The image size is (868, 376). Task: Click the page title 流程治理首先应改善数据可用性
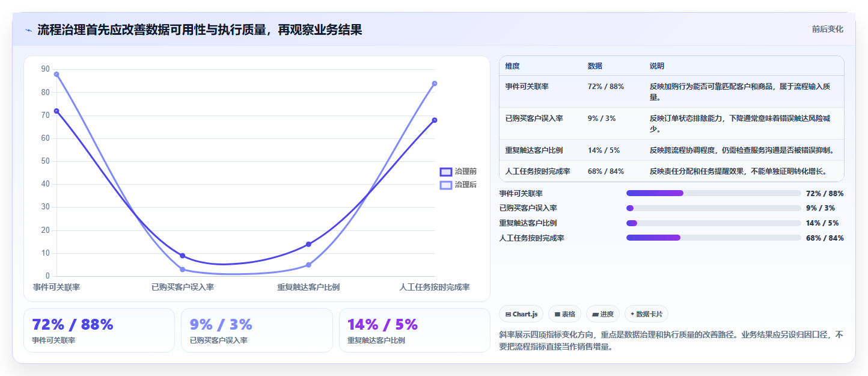click(x=200, y=29)
